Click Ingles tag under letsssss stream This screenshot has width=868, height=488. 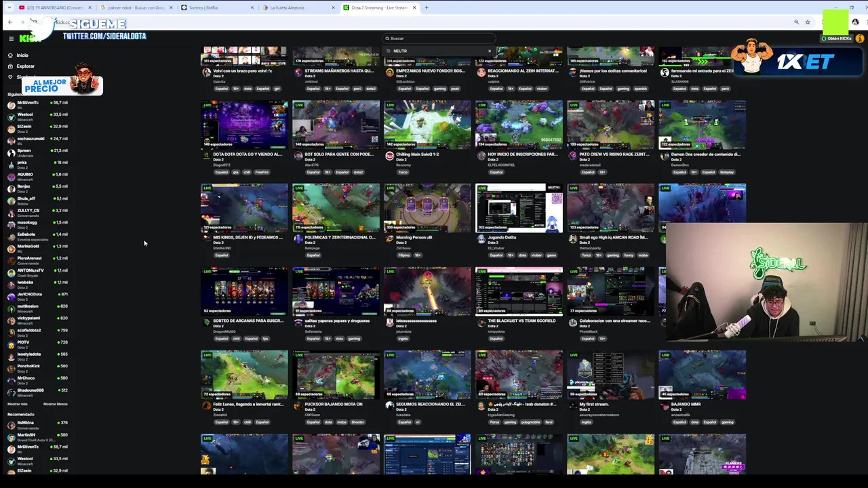pyautogui.click(x=403, y=339)
